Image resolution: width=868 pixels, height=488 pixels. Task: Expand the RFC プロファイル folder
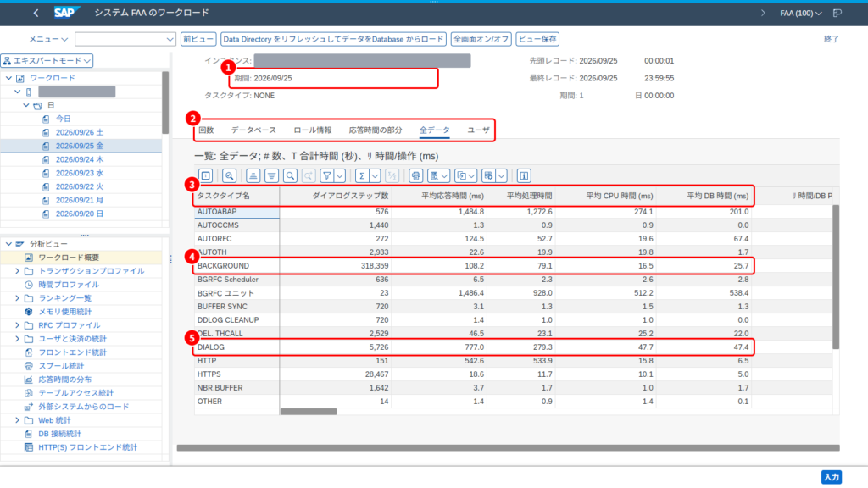17,325
